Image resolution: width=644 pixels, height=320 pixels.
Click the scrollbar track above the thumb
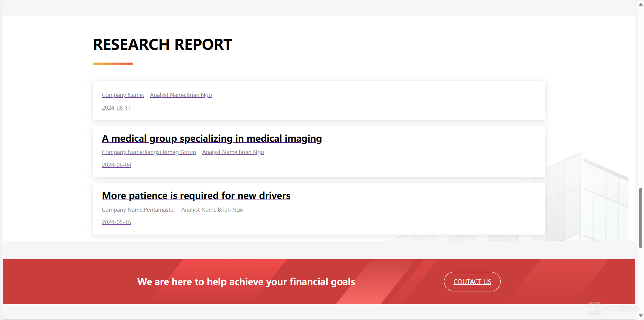pyautogui.click(x=641, y=101)
